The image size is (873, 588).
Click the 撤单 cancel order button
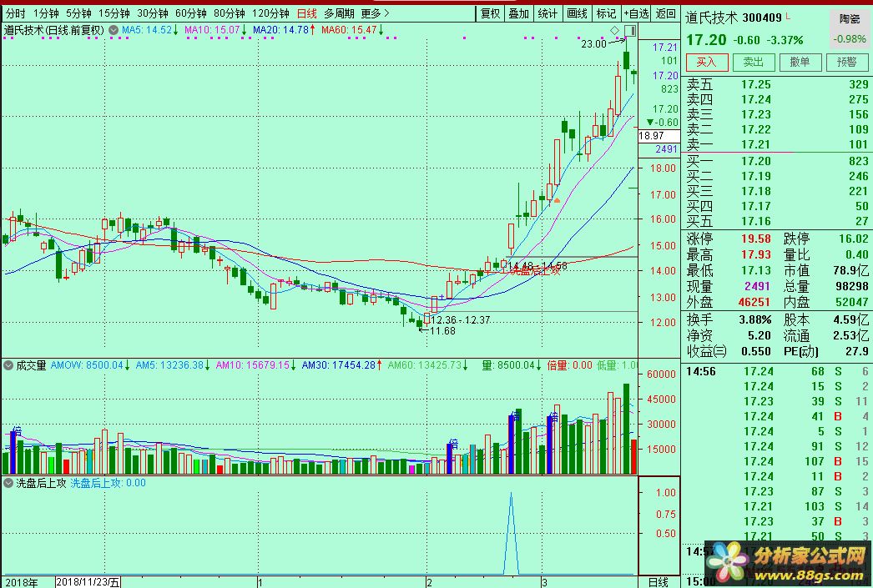point(800,62)
